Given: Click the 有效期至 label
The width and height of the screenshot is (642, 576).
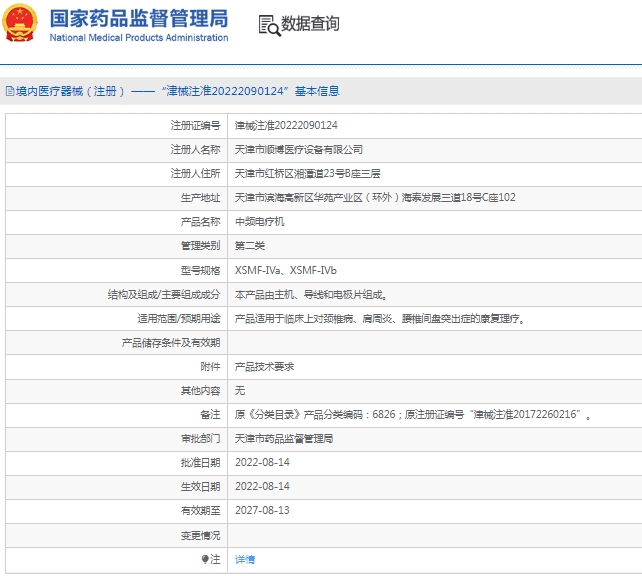Looking at the screenshot, I should click(x=200, y=510).
